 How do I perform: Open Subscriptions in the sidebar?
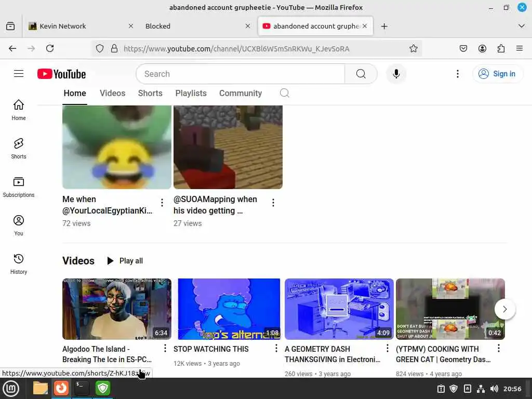[x=19, y=187]
